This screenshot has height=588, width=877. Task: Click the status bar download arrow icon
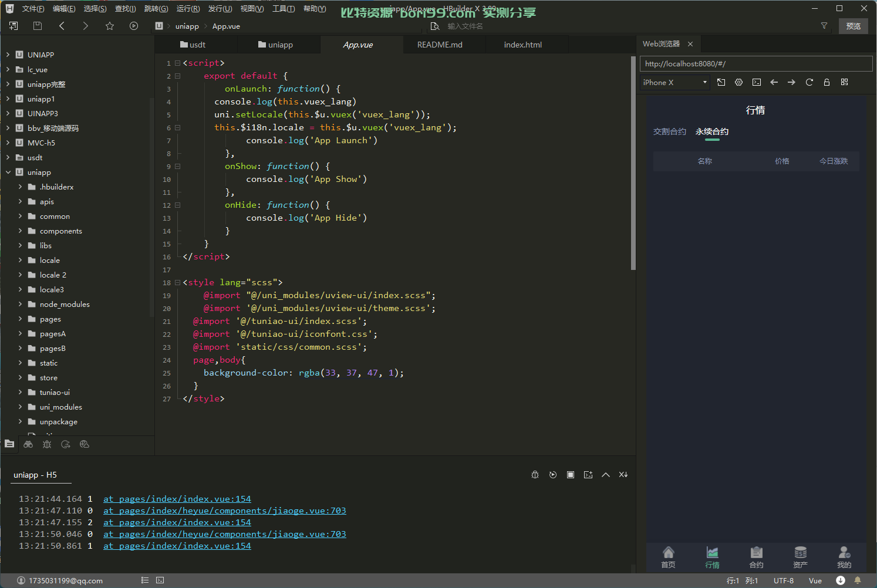(841, 580)
